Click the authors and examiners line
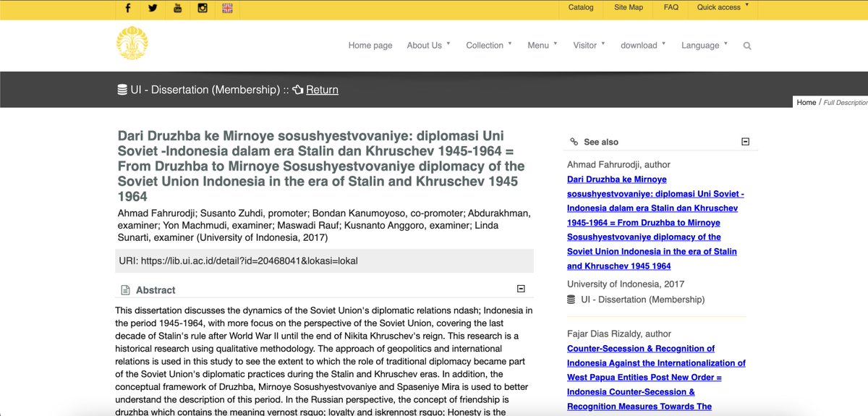This screenshot has height=416, width=868. (x=324, y=225)
